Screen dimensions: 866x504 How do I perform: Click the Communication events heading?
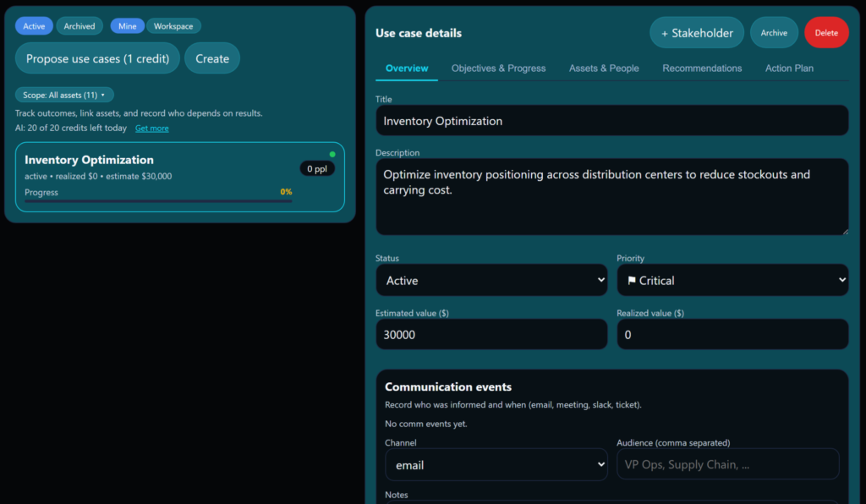448,387
